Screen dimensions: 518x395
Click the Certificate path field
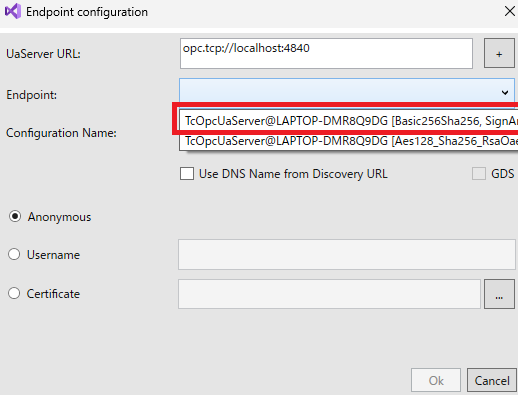[x=329, y=294]
